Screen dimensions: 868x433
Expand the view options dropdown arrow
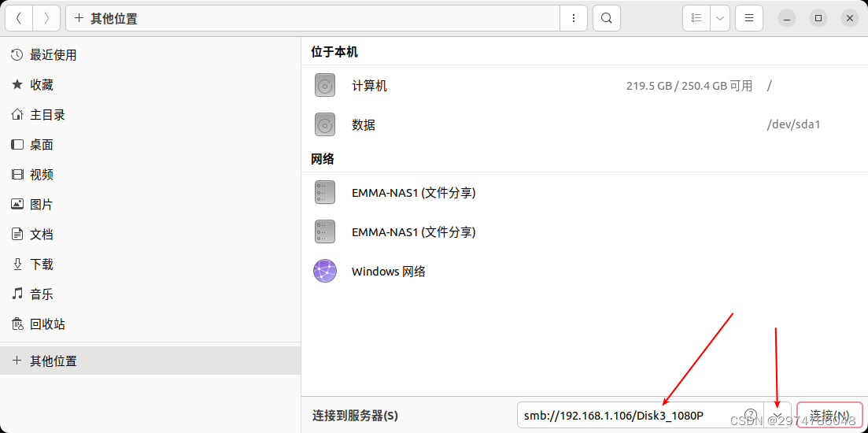[719, 18]
